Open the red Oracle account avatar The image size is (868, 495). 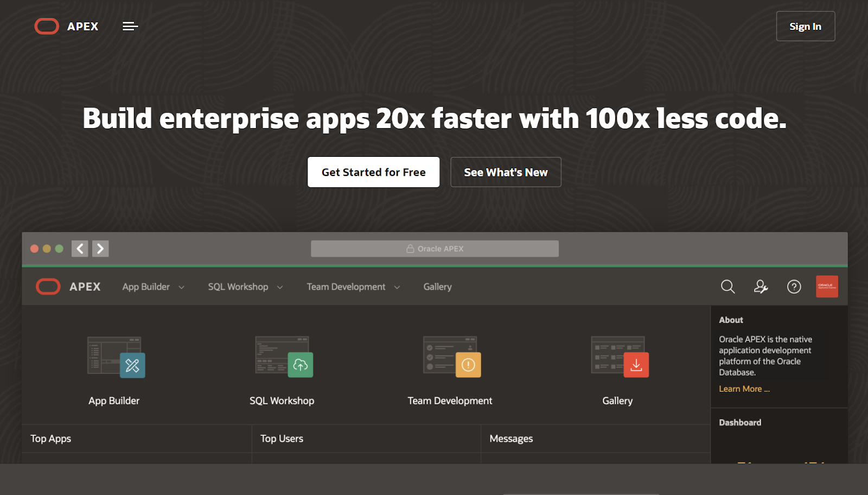pos(827,287)
